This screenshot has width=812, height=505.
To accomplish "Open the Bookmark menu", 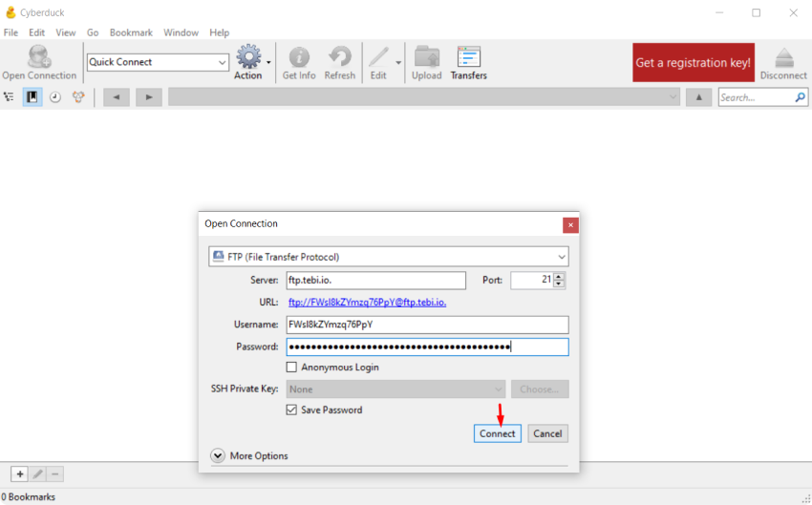I will pos(131,32).
